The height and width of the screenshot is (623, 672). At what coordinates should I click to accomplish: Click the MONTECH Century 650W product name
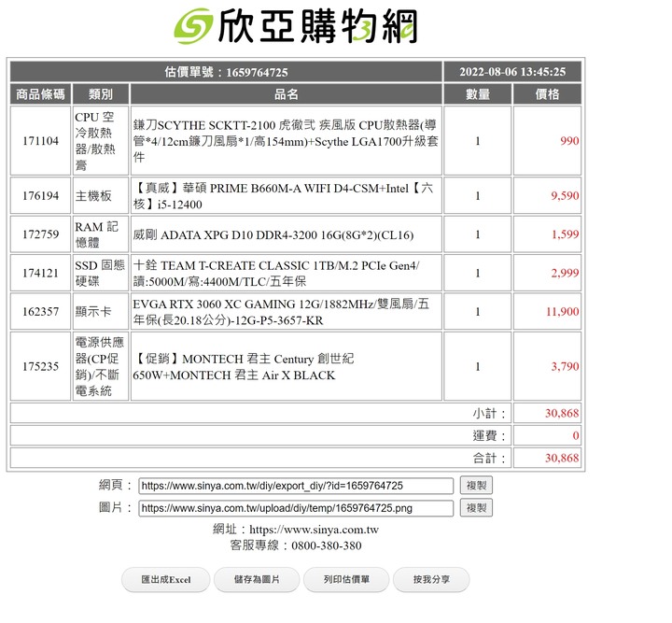click(x=243, y=366)
